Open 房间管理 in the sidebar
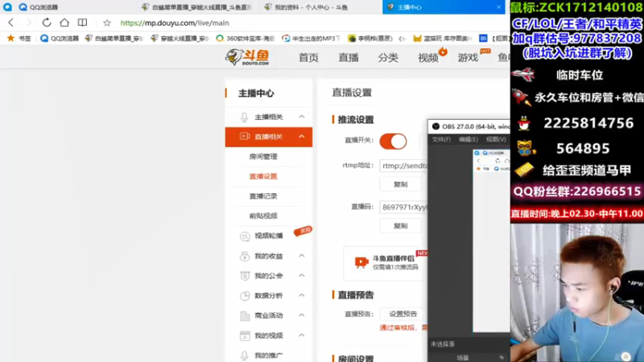This screenshot has width=644, height=362. click(263, 157)
